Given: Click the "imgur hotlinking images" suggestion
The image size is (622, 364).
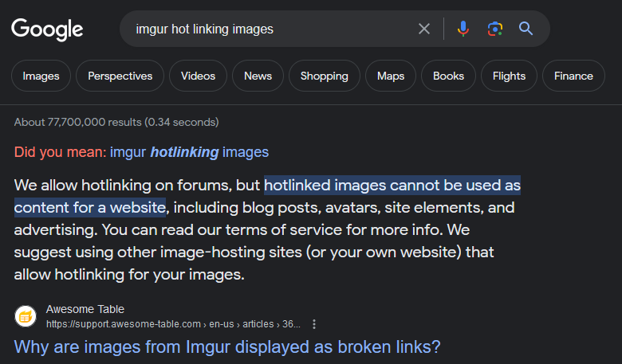Looking at the screenshot, I should [x=189, y=152].
